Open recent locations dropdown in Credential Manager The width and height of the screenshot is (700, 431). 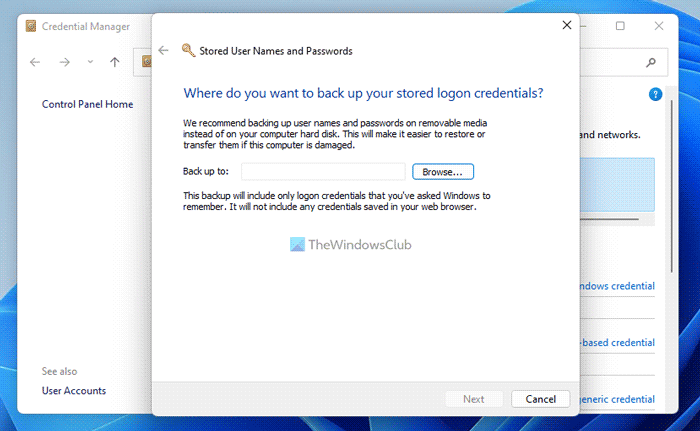(90, 62)
